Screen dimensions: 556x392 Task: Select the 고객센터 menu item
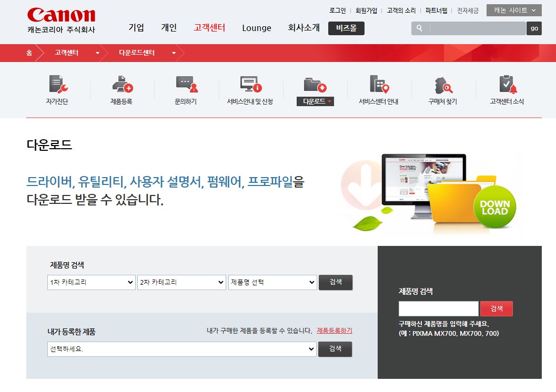pyautogui.click(x=209, y=28)
